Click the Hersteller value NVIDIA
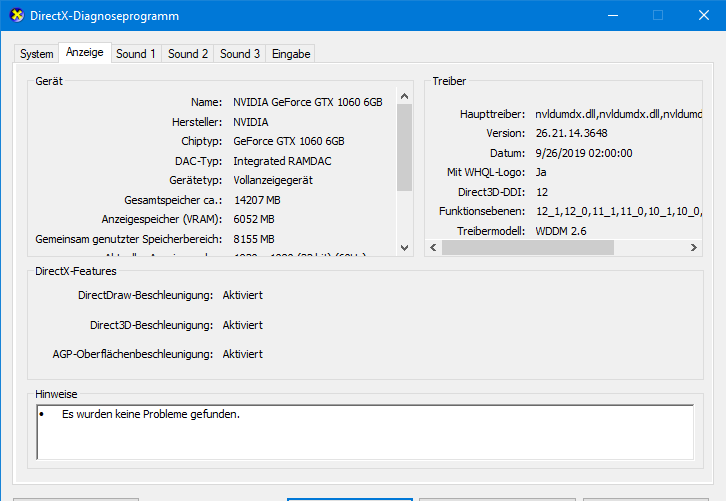 250,122
